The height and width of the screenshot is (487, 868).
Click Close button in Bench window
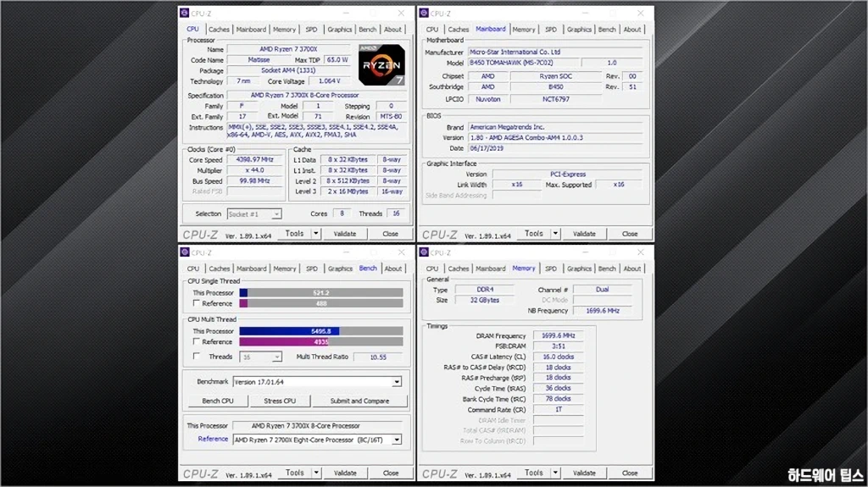coord(390,473)
